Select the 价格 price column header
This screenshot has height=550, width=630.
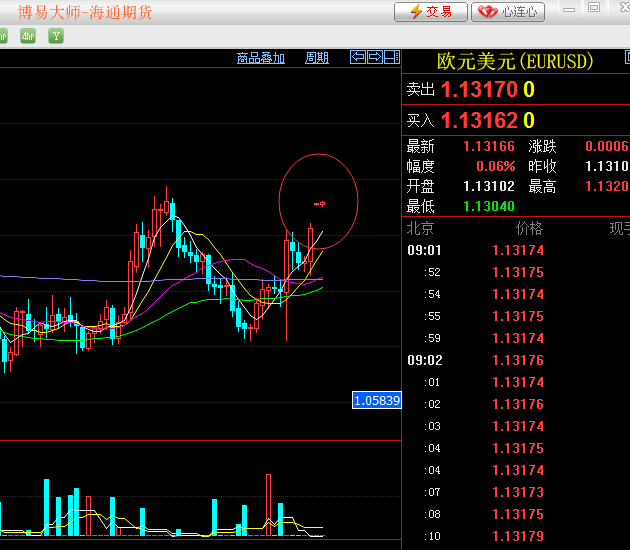(x=529, y=228)
